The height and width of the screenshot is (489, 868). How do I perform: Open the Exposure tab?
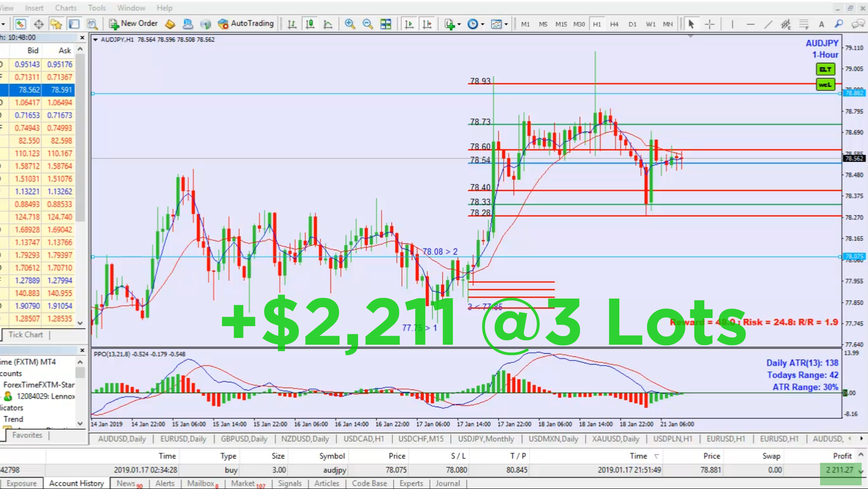[22, 483]
